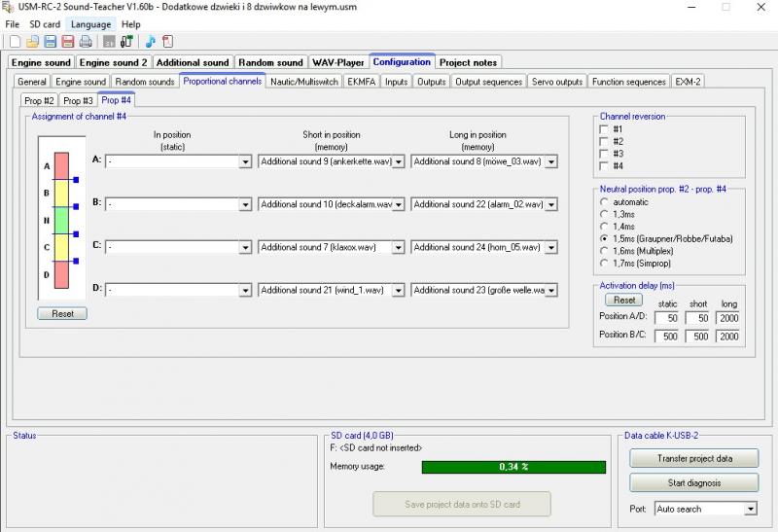Click the Start diagnosis button
Screen dimensions: 778x532
(693, 482)
